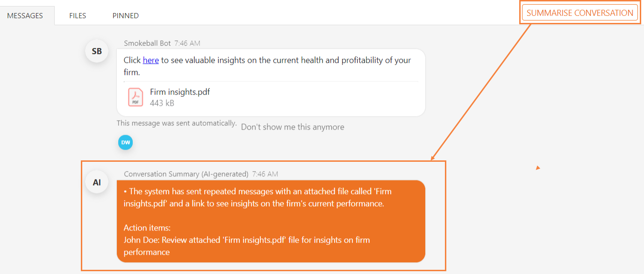Viewport: 644px width, 274px height.
Task: Click the DW read-receipt avatar
Action: [125, 143]
